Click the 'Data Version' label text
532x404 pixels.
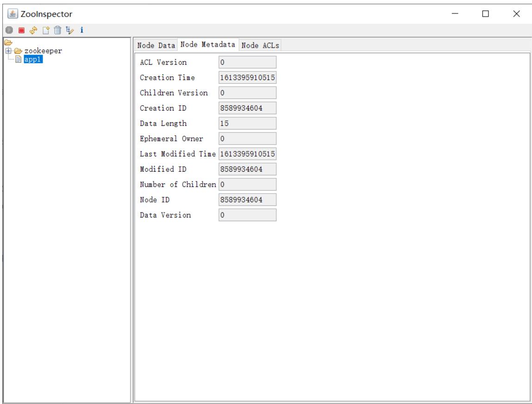click(165, 215)
